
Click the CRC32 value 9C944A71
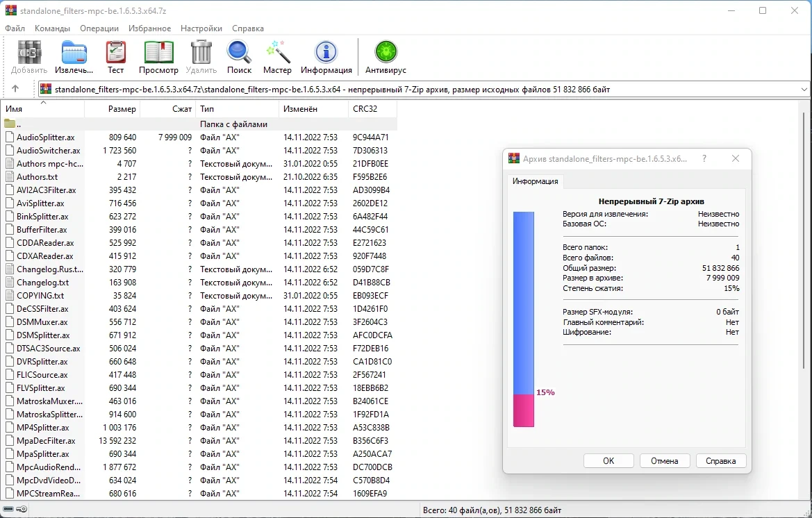tap(371, 137)
